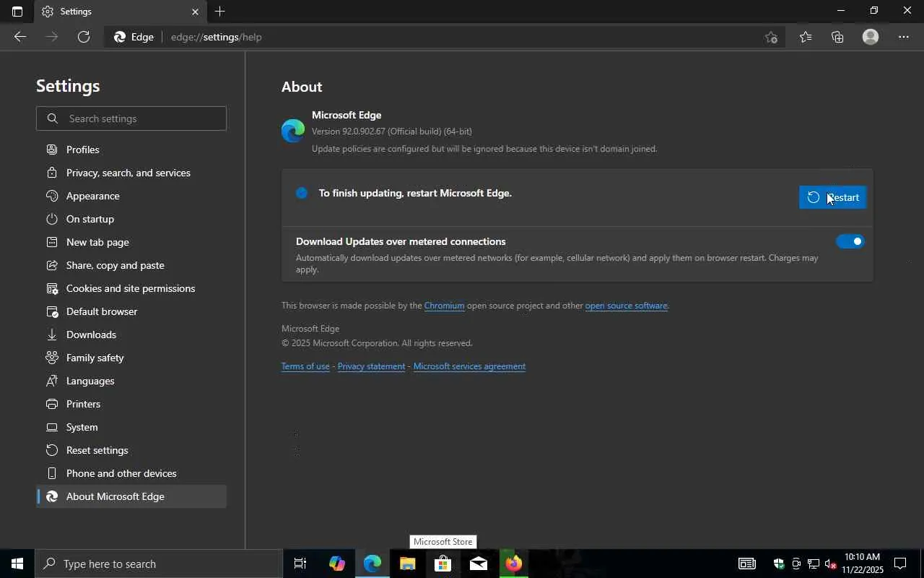Click the 'To finish updating, restart Microsoft Edge.' message
Viewport: 924px width, 578px height.
[x=415, y=193]
